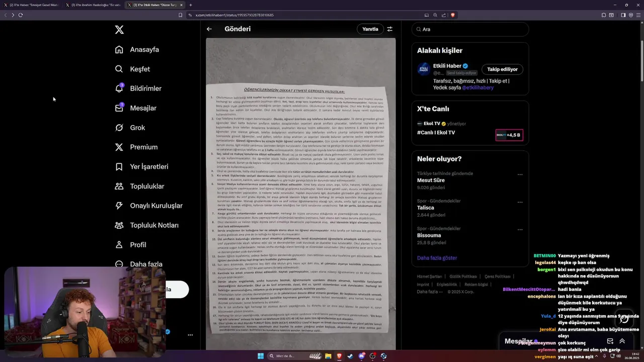Open @etkilihabery backup page link
Screen dimensions: 644x362
click(x=477, y=87)
